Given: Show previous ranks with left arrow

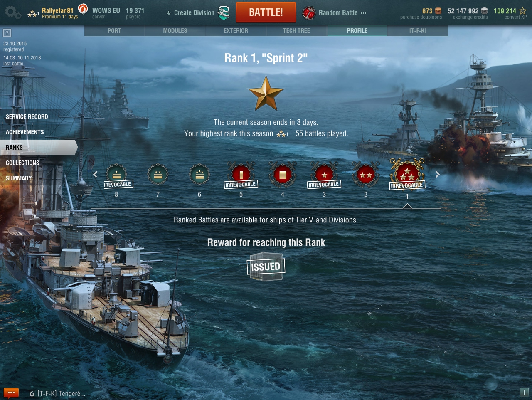Looking at the screenshot, I should tap(95, 174).
